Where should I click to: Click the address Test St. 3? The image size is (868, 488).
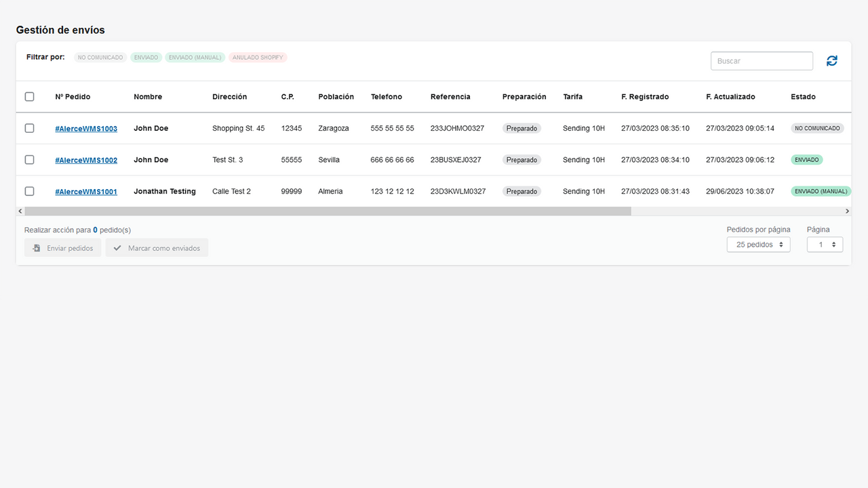pyautogui.click(x=228, y=160)
